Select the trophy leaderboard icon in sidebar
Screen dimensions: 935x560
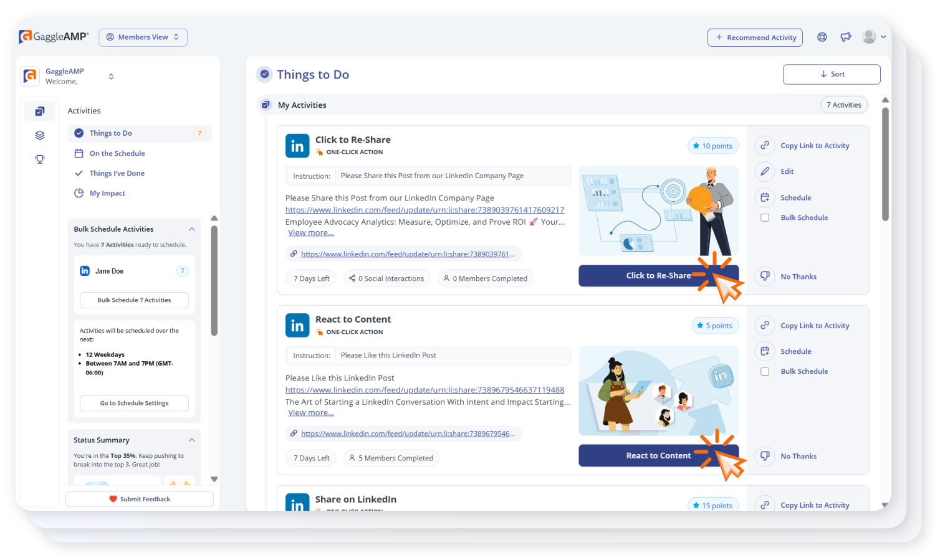[40, 159]
